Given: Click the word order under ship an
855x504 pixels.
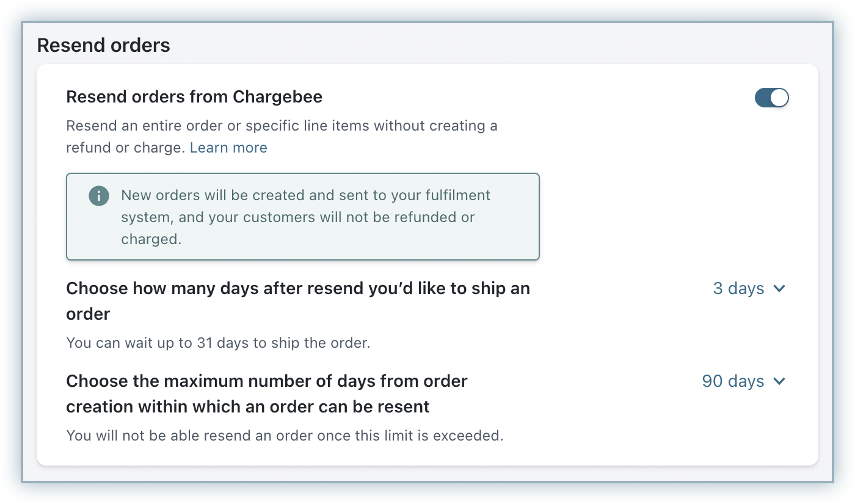Looking at the screenshot, I should tap(88, 314).
